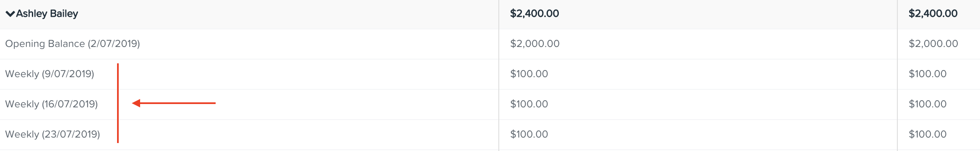
Task: Select the Ashley Bailey name
Action: 47,13
